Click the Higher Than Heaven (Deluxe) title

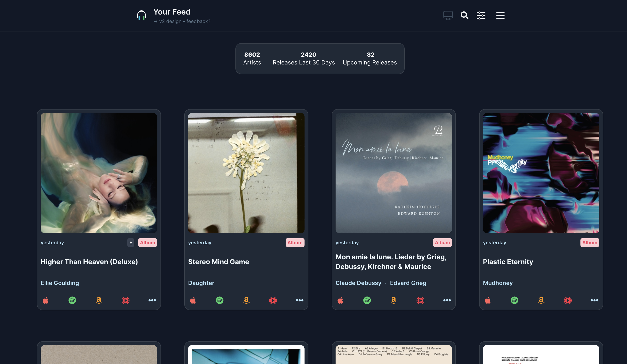[89, 262]
